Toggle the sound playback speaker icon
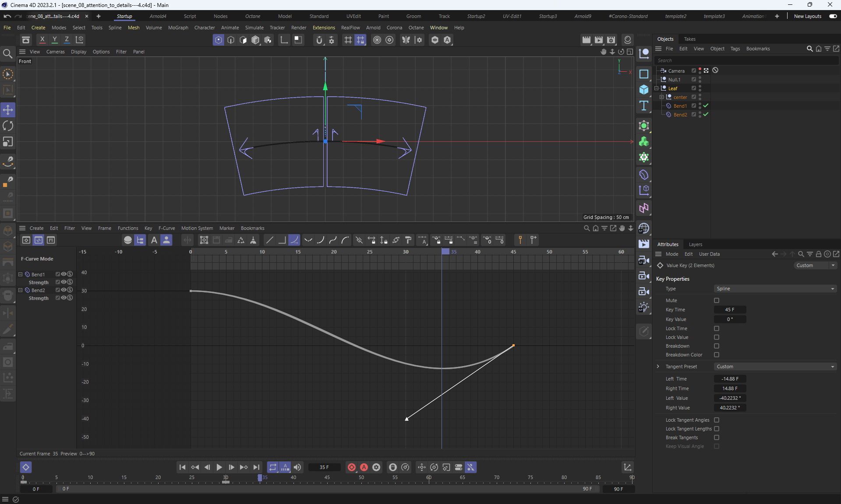 click(297, 467)
